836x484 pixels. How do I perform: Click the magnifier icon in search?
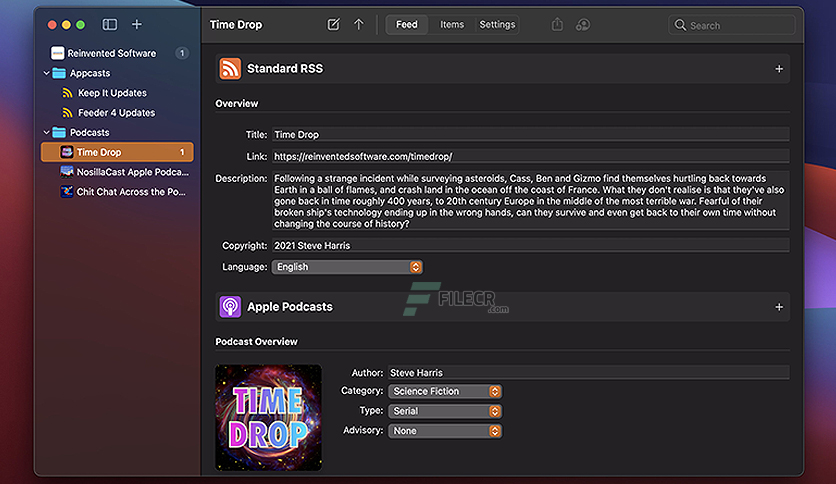point(680,25)
